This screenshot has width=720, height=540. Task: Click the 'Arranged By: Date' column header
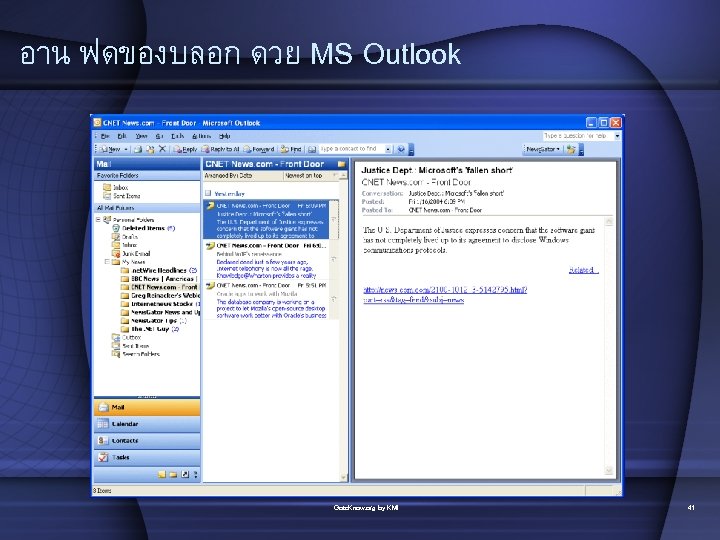click(x=242, y=176)
